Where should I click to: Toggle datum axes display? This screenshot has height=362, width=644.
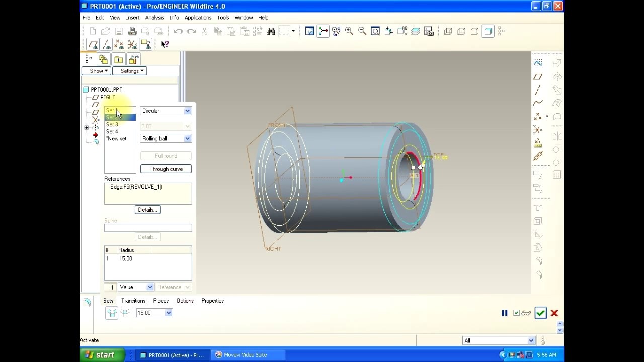coord(106,44)
